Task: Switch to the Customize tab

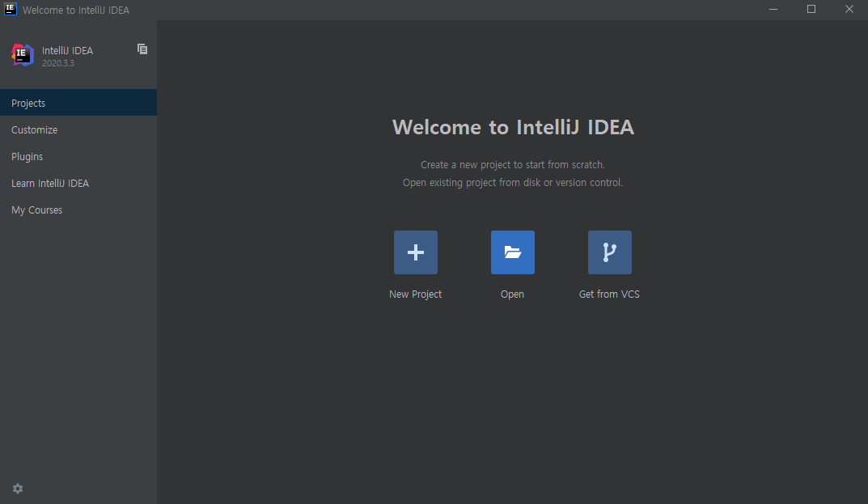Action: point(78,129)
